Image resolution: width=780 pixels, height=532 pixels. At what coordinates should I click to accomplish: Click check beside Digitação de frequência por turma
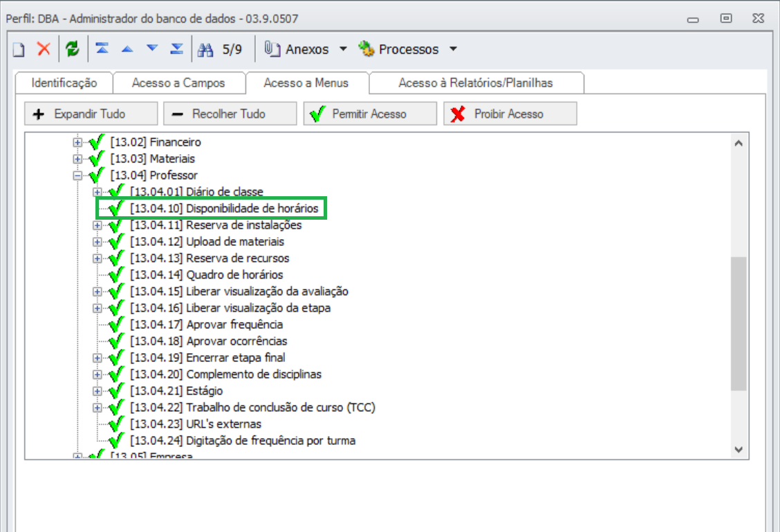coord(116,441)
